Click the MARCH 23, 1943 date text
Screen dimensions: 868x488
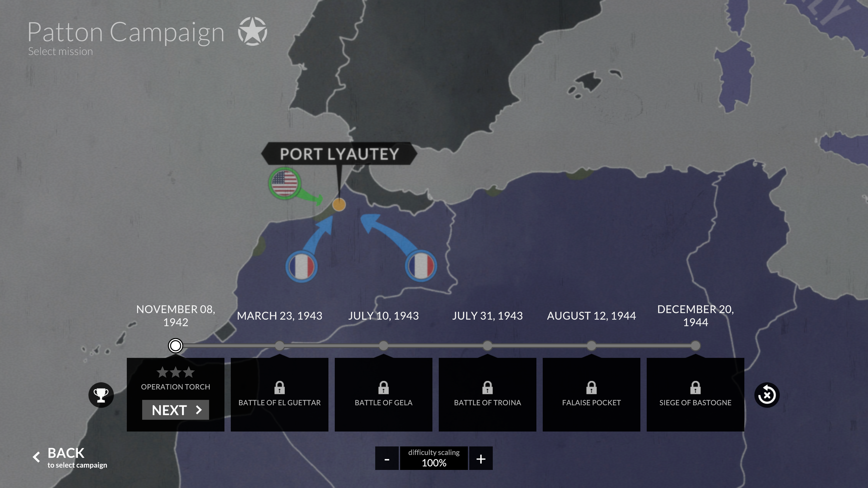click(280, 316)
